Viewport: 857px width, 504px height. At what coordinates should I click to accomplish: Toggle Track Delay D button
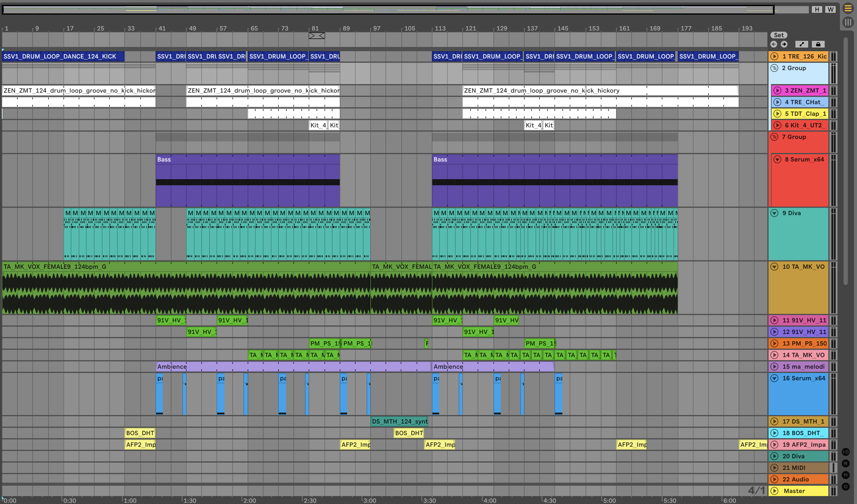pos(846,486)
